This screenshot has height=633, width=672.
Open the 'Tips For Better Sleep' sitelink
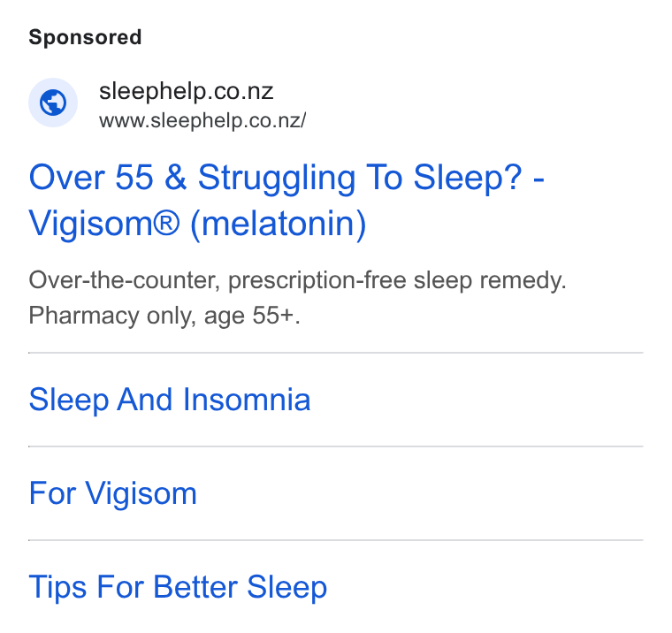pyautogui.click(x=178, y=587)
